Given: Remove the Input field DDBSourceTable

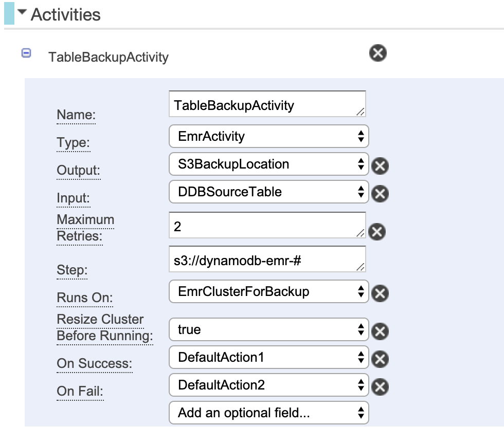Looking at the screenshot, I should coord(380,194).
